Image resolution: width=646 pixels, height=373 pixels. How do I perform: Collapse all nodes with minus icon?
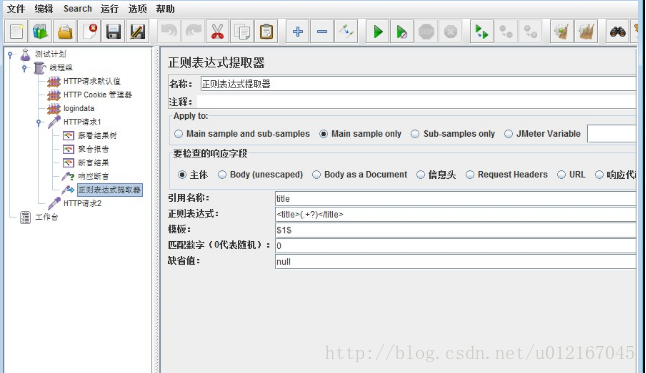point(322,31)
